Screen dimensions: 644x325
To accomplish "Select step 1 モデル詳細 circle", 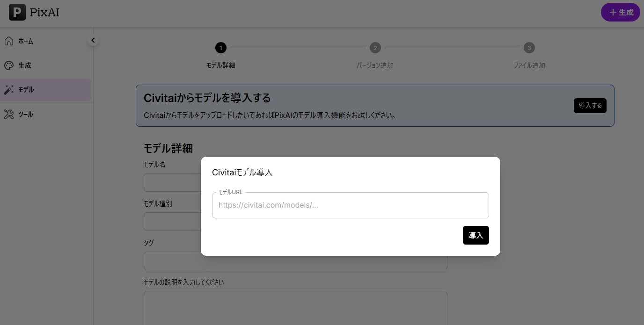I will [220, 48].
